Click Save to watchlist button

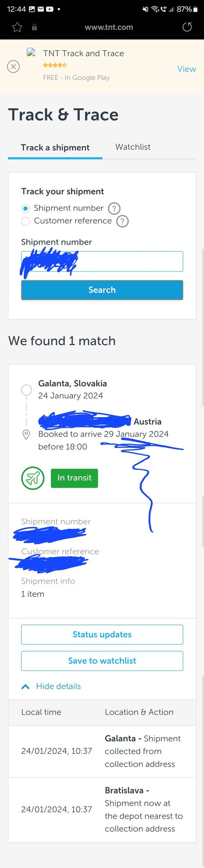tap(102, 661)
